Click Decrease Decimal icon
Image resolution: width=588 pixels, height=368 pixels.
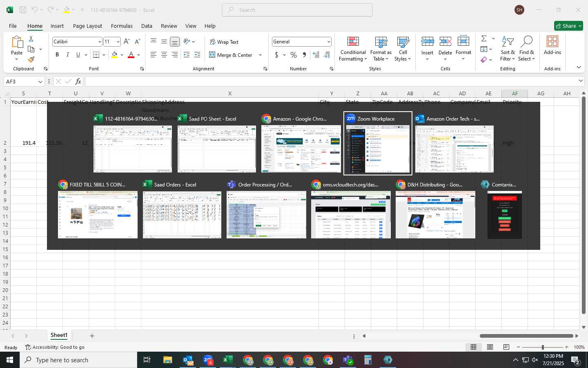click(327, 55)
